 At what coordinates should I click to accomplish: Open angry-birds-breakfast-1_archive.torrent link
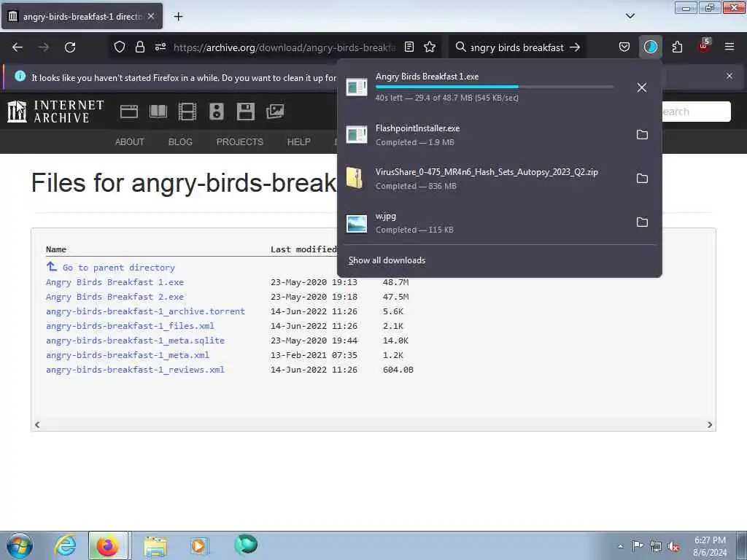145,311
